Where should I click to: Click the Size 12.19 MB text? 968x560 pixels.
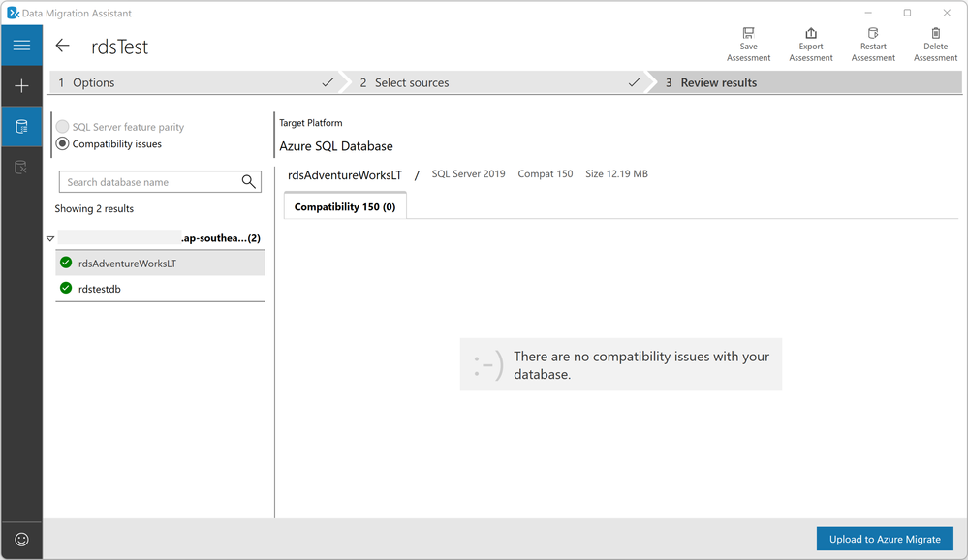point(616,174)
